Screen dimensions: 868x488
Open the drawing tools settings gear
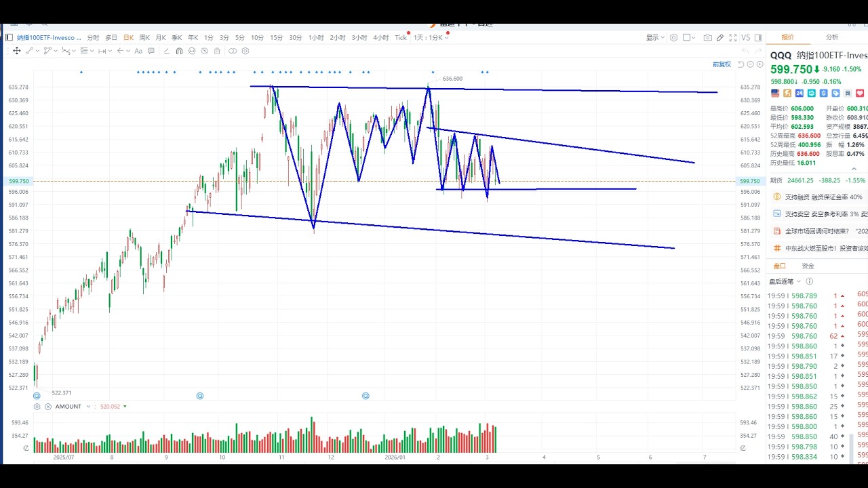click(245, 51)
